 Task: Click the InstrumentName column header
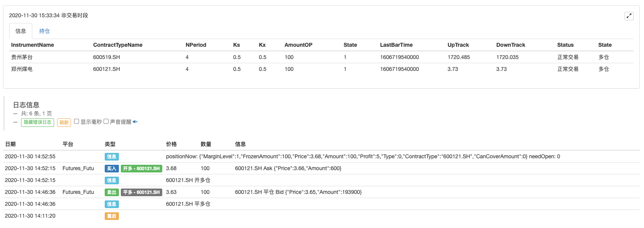point(33,45)
